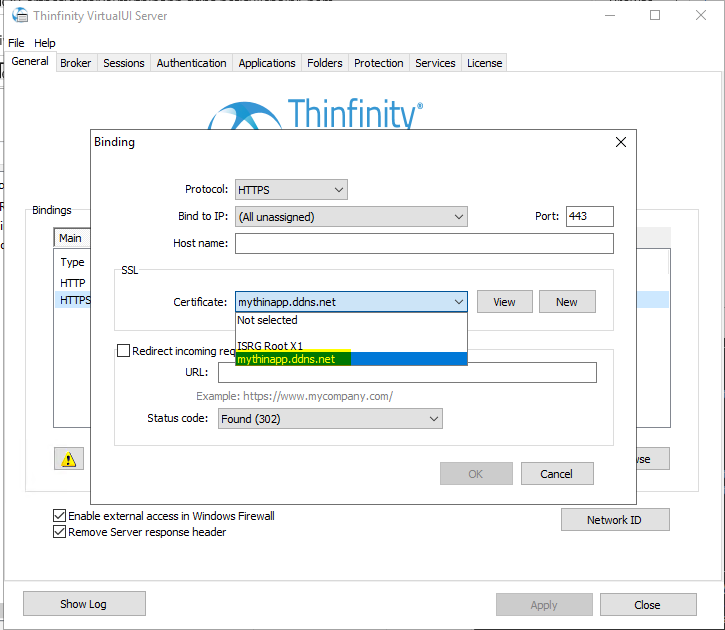Switch to the Broker tab
This screenshot has height=630, width=725.
(x=75, y=63)
